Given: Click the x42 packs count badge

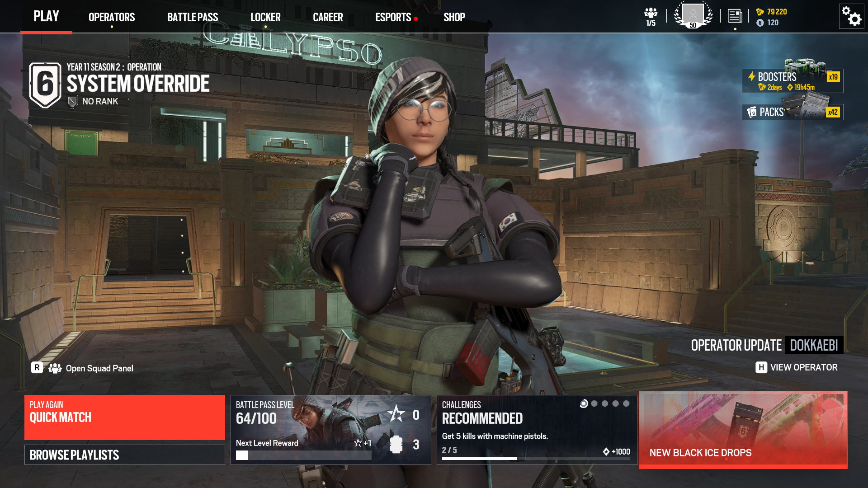Looking at the screenshot, I should point(833,112).
